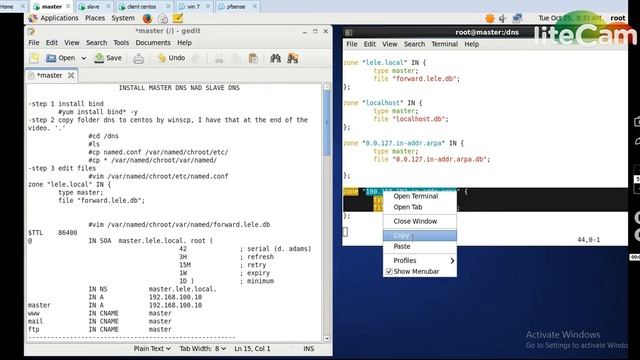
Task: Switch to the slave VM tab
Action: coord(93,7)
